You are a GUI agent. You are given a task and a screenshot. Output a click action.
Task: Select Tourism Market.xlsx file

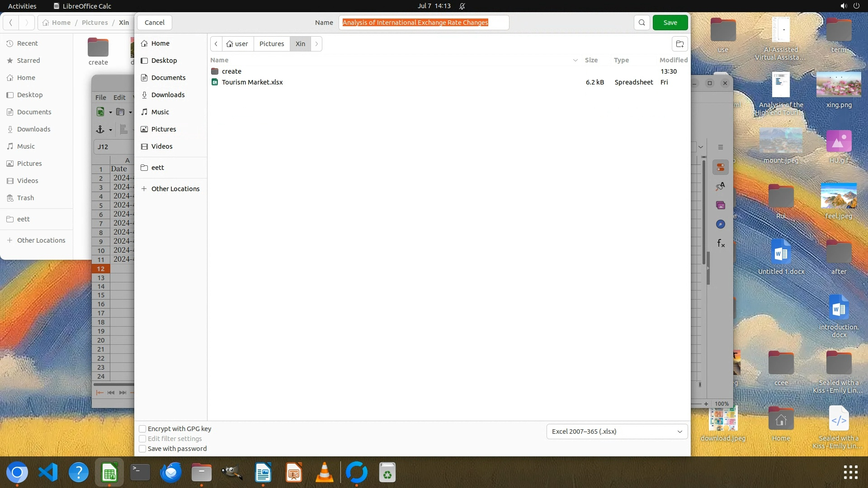[x=252, y=82]
